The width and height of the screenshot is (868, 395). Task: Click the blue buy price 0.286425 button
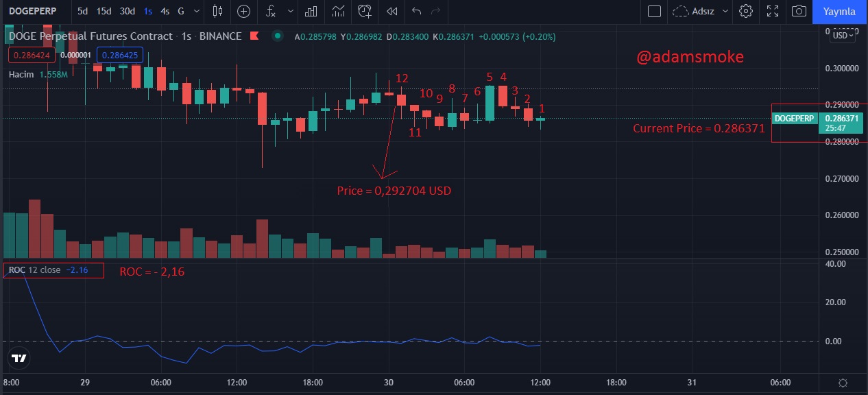[119, 54]
